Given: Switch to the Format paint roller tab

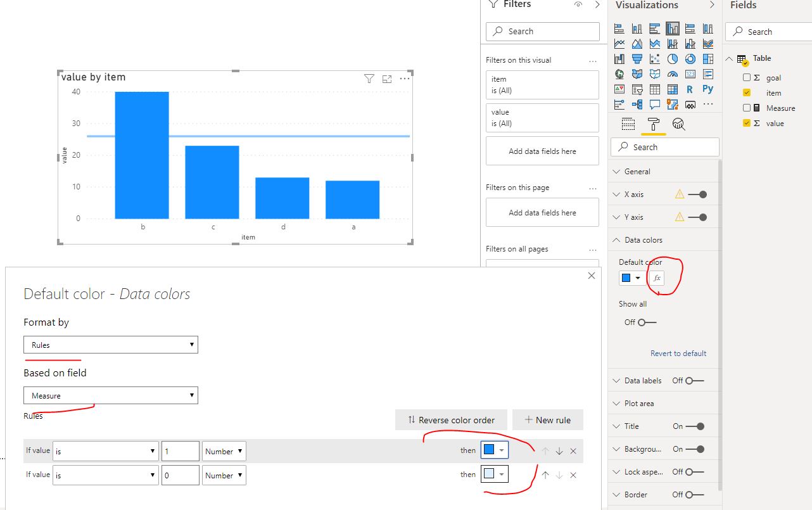Looking at the screenshot, I should pyautogui.click(x=654, y=124).
